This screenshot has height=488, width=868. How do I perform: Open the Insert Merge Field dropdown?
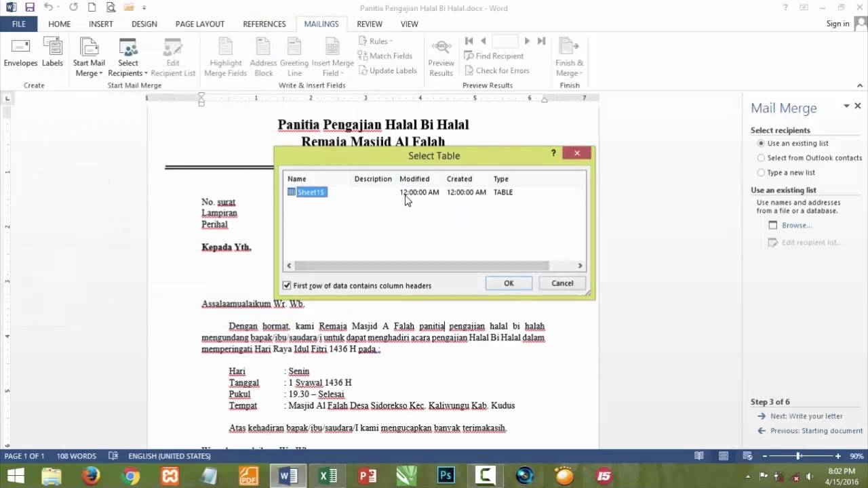pos(332,58)
